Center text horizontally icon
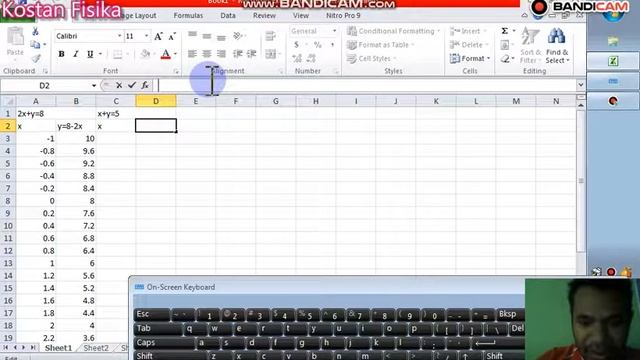 click(207, 54)
